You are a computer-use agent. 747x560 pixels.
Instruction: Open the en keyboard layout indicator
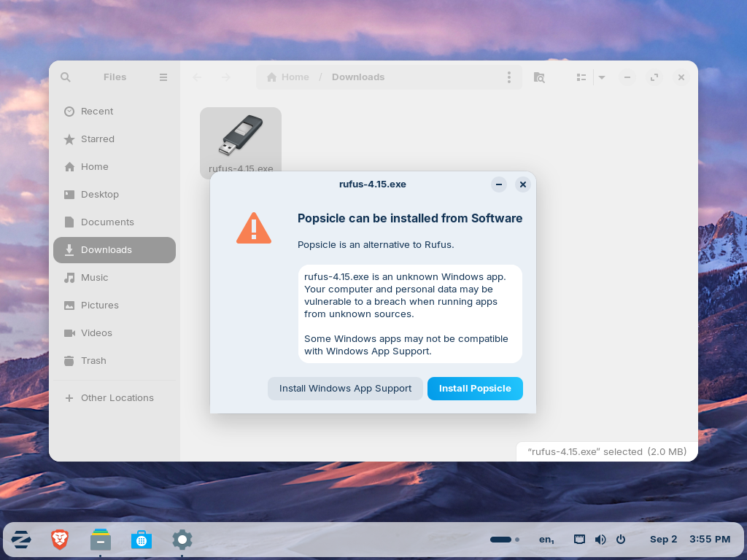pyautogui.click(x=546, y=540)
